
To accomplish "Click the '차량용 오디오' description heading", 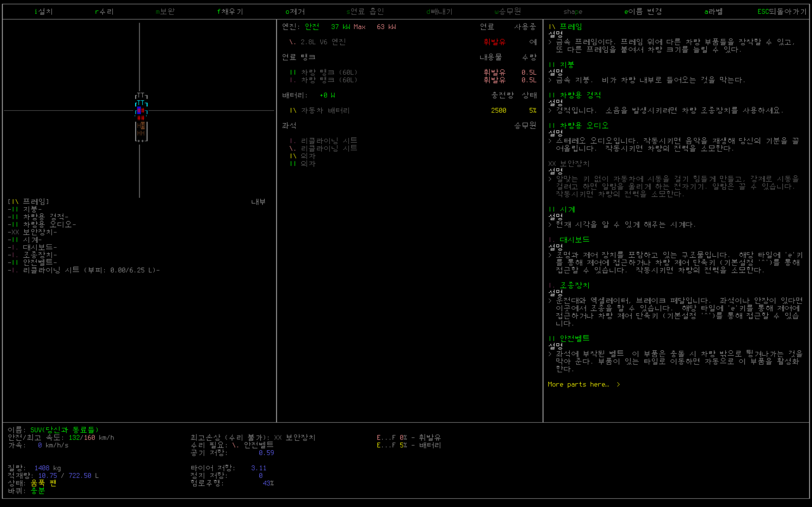I will pyautogui.click(x=584, y=126).
